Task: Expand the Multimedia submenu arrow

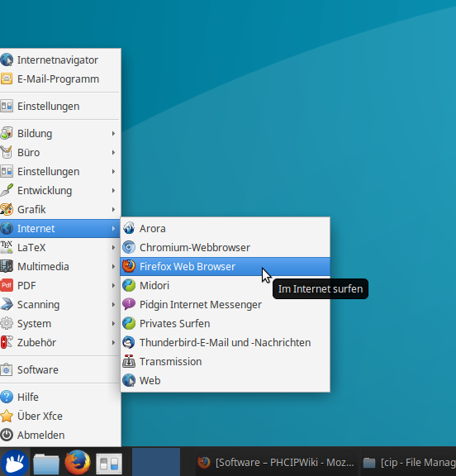Action: (x=113, y=267)
